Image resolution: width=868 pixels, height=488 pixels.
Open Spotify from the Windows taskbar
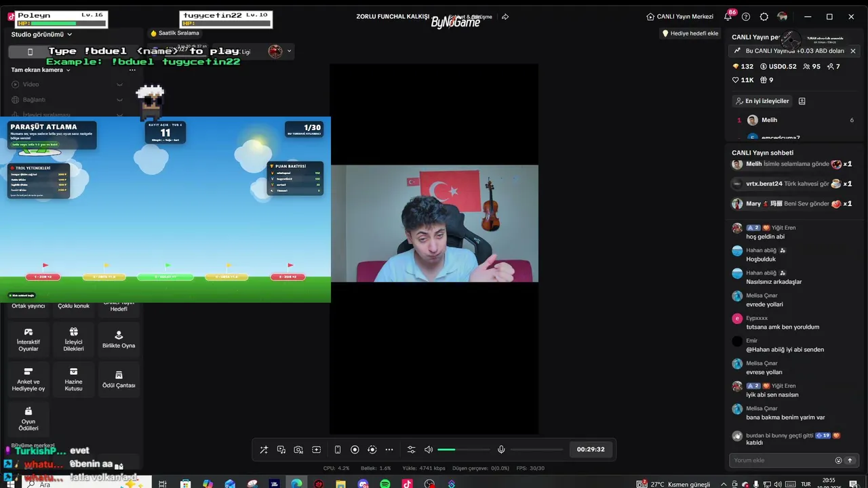pyautogui.click(x=385, y=484)
